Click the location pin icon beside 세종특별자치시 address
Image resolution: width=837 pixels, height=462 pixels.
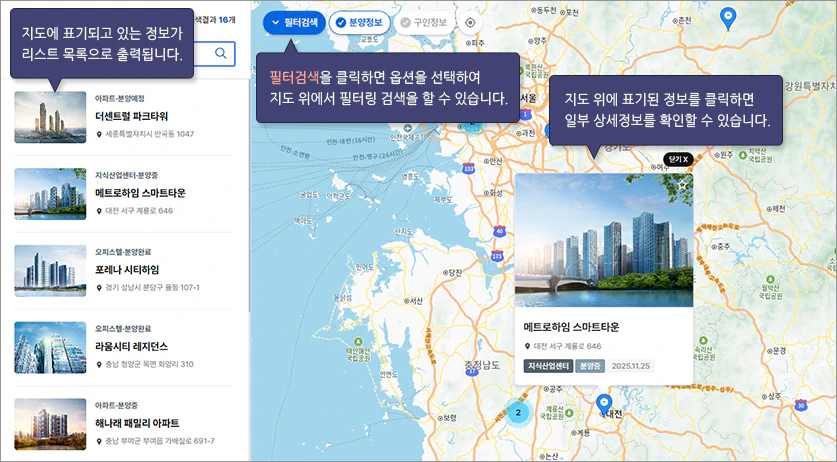pyautogui.click(x=99, y=135)
